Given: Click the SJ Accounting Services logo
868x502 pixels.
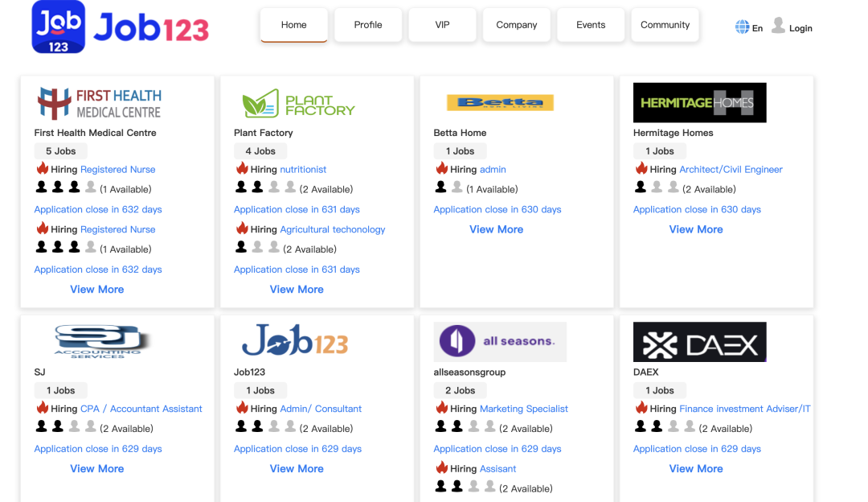Looking at the screenshot, I should point(101,341).
